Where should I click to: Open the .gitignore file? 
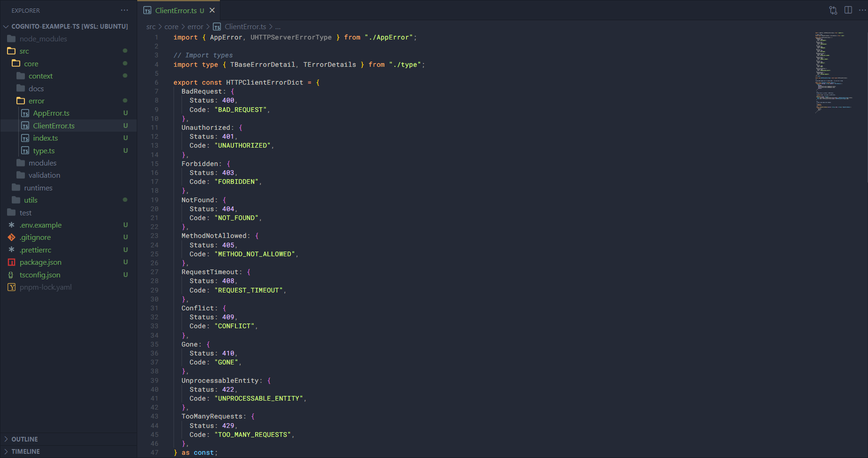[35, 237]
